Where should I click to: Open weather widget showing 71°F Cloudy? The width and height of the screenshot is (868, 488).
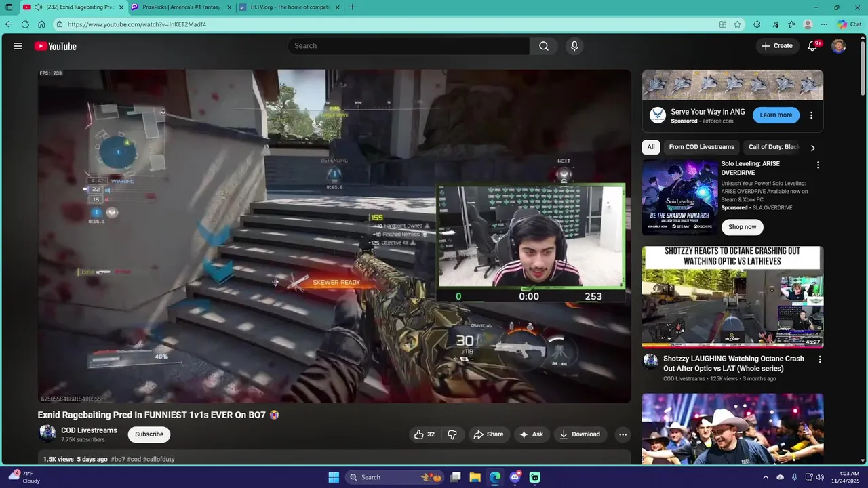click(24, 477)
